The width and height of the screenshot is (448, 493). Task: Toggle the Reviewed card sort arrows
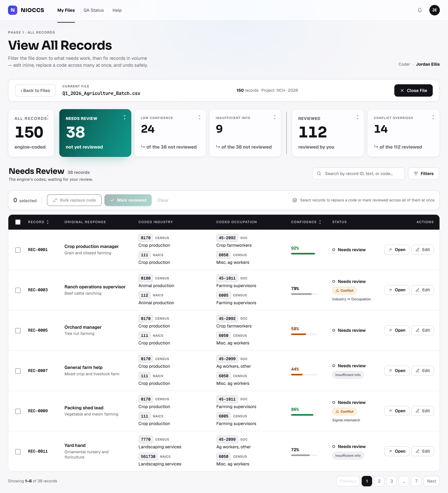tap(357, 117)
